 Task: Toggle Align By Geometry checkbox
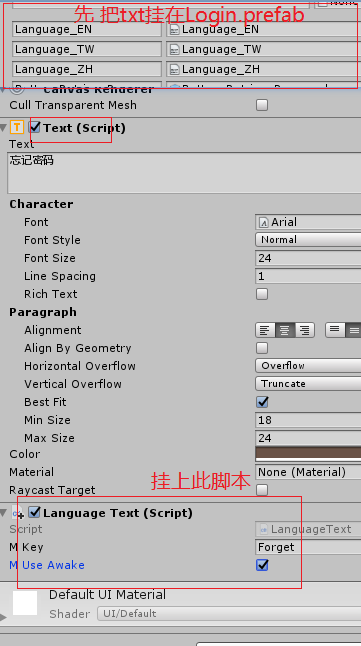tap(262, 348)
